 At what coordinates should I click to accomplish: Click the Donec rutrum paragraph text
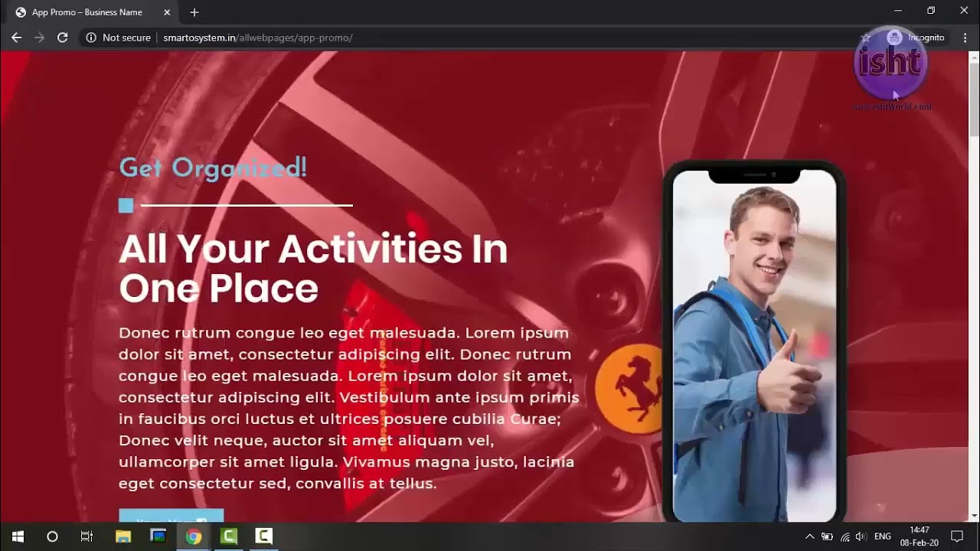349,408
